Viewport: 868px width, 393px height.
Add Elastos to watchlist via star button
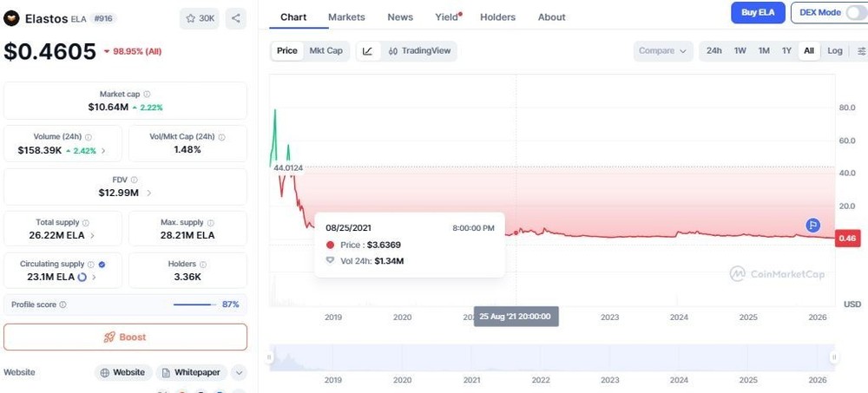coord(200,18)
